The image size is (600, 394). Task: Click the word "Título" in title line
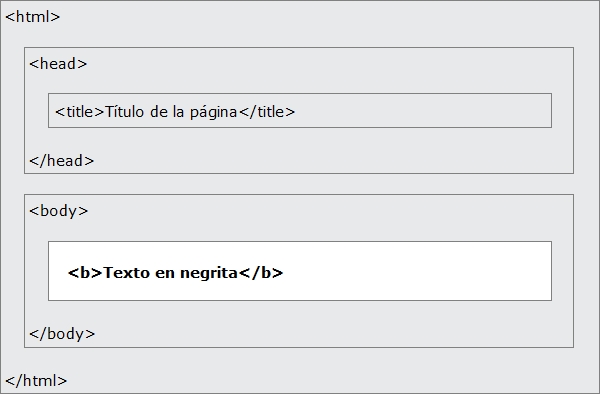(124, 112)
